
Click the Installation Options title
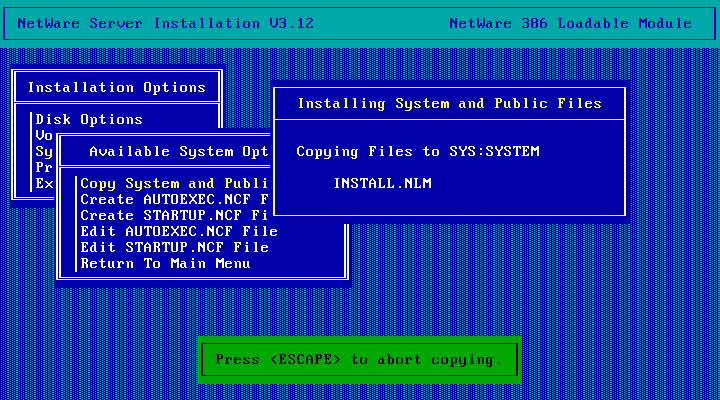point(117,87)
